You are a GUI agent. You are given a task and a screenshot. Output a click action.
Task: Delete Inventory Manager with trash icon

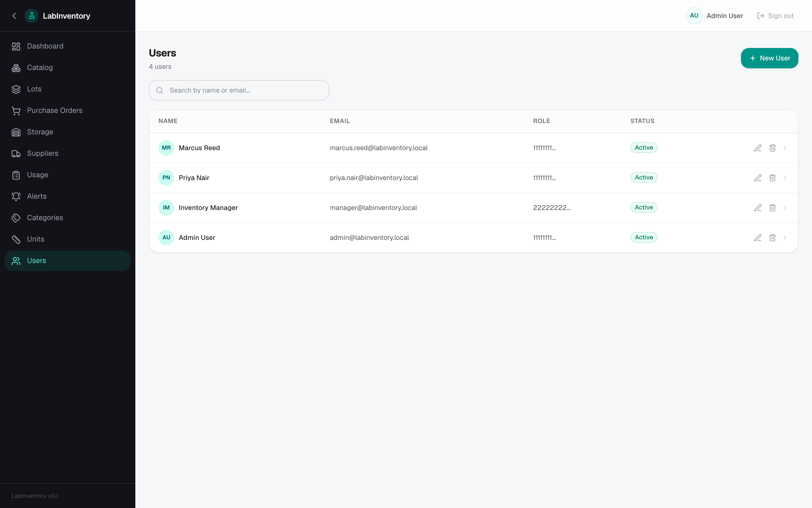(773, 208)
